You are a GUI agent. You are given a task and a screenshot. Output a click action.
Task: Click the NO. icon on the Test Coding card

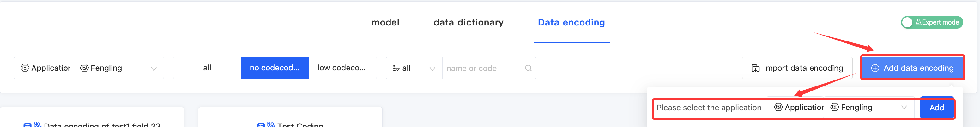coord(261,125)
